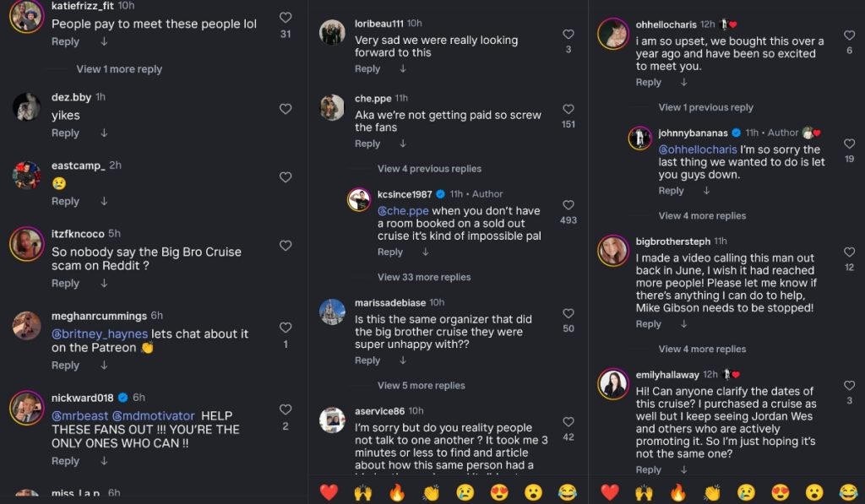
Task: Like johnnybananas' apology reply
Action: [x=849, y=144]
